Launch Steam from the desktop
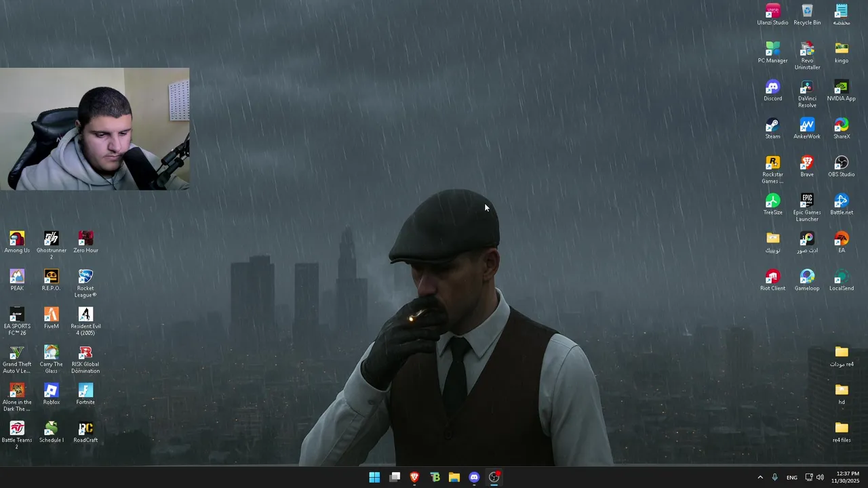 pyautogui.click(x=772, y=128)
